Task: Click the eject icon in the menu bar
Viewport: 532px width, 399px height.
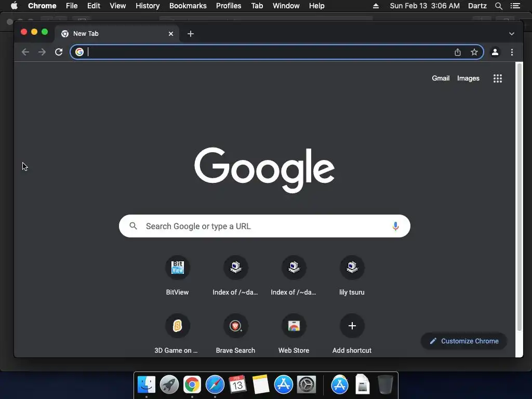Action: coord(376,6)
